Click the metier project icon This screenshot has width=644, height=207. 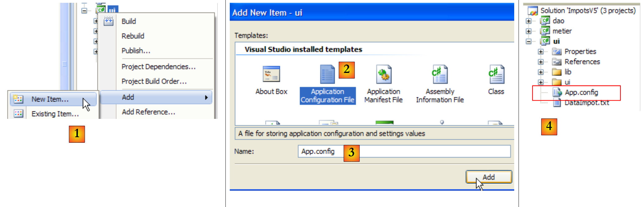[545, 31]
